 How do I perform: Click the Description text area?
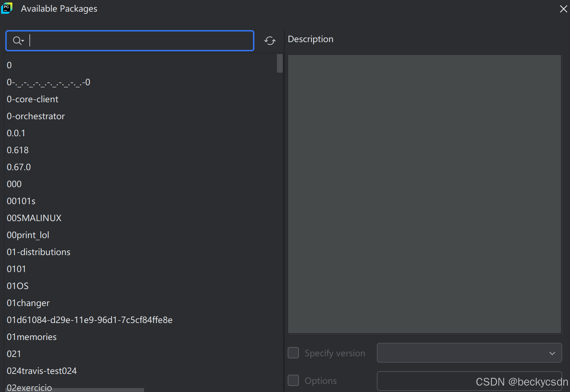(425, 194)
